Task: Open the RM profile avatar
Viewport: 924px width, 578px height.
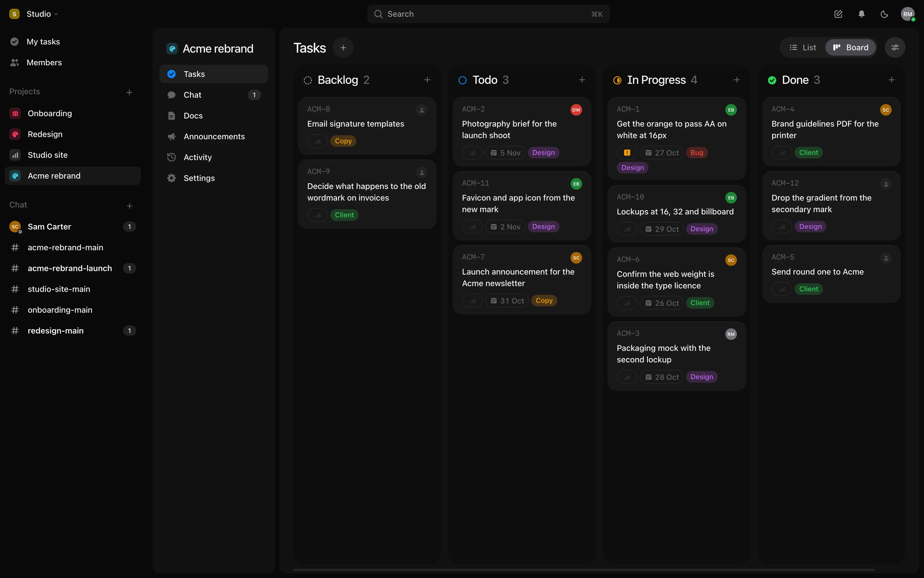Action: 908,14
